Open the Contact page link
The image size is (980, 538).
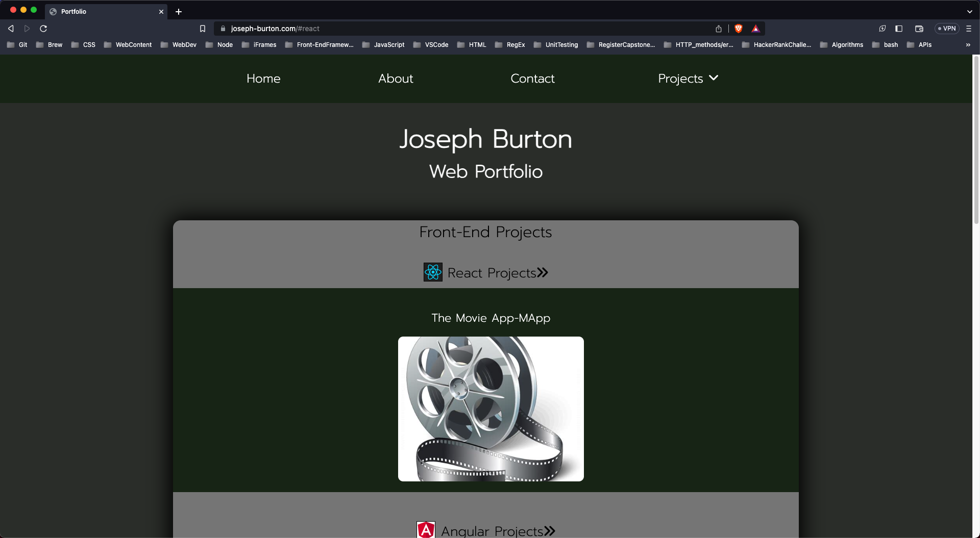(x=532, y=79)
